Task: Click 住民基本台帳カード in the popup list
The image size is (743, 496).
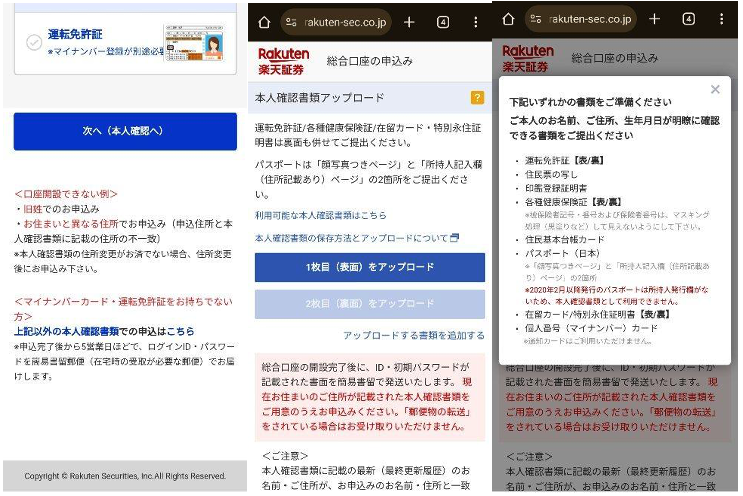Action: pos(565,240)
